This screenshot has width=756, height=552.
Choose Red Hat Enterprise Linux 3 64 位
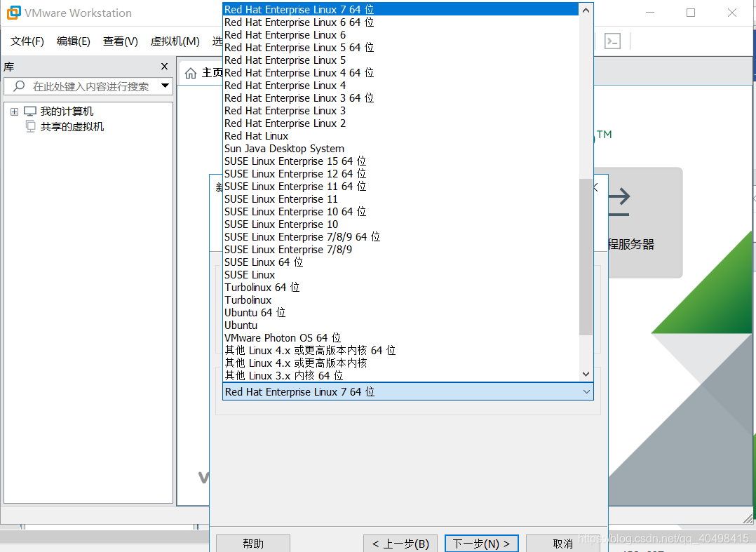tap(400, 98)
